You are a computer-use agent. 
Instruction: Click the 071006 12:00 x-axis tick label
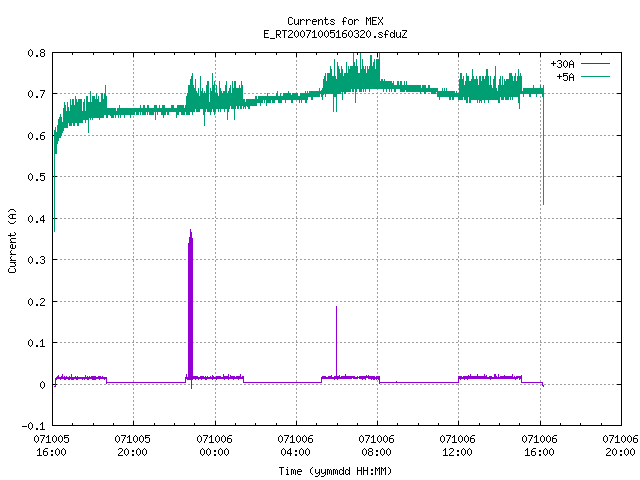point(458,446)
